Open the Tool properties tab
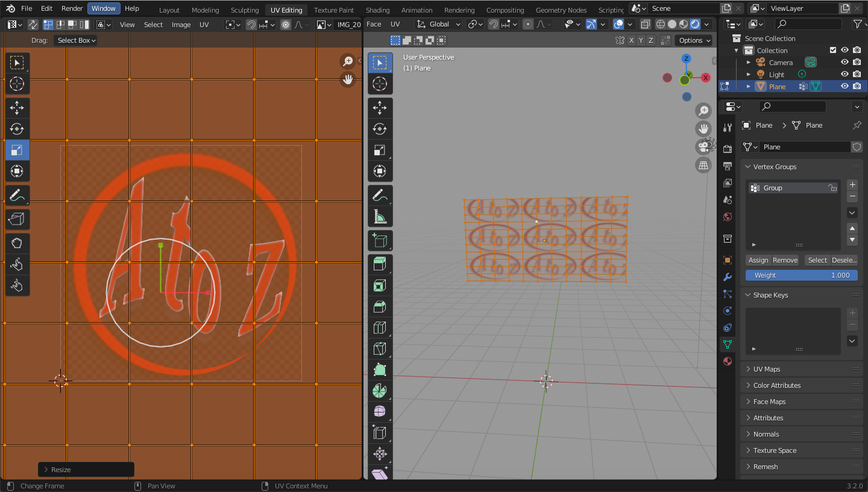 [728, 127]
